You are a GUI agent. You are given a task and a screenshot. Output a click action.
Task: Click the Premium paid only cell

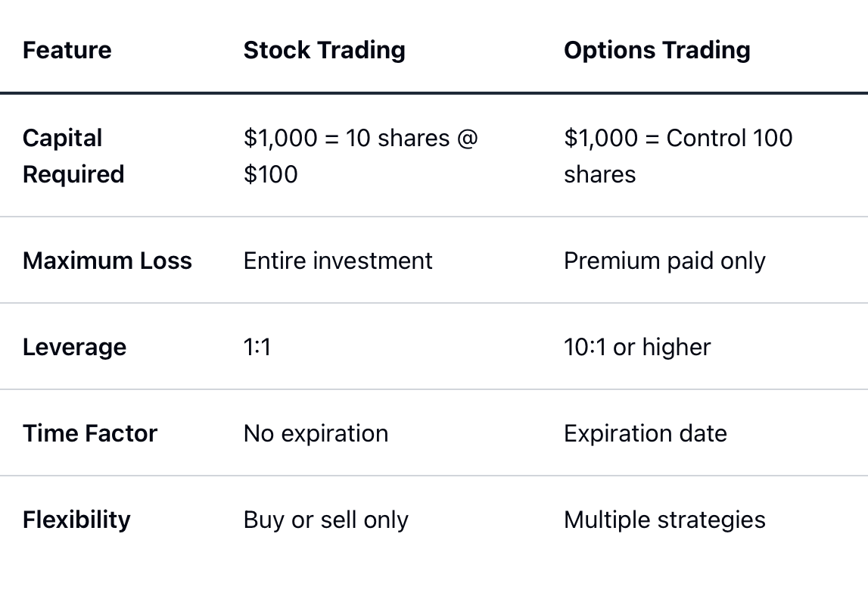(664, 261)
